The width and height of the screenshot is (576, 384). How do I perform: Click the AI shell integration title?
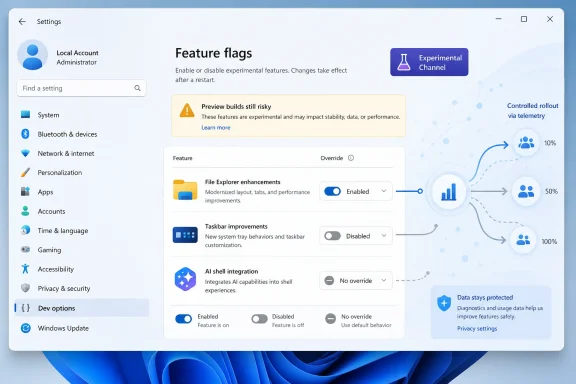pos(231,271)
